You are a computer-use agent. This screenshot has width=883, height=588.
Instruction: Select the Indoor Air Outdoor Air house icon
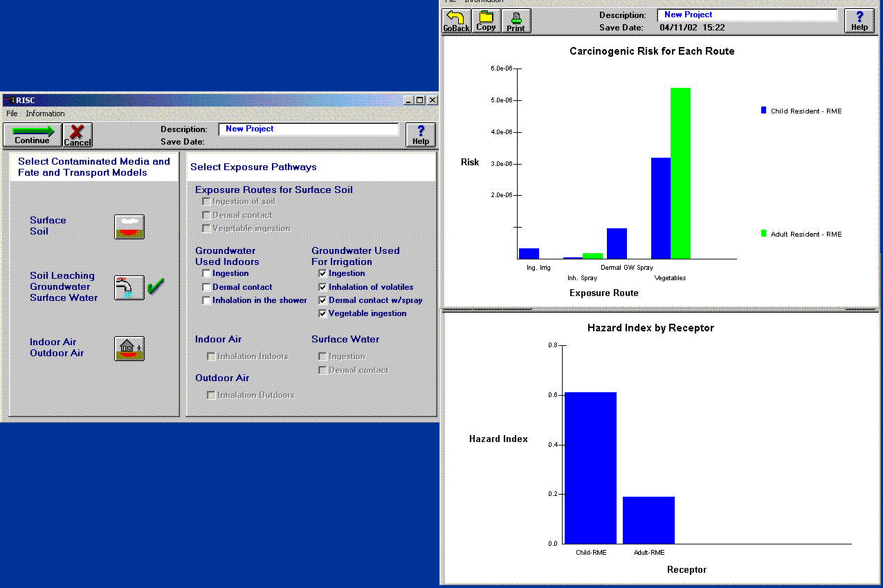[129, 348]
